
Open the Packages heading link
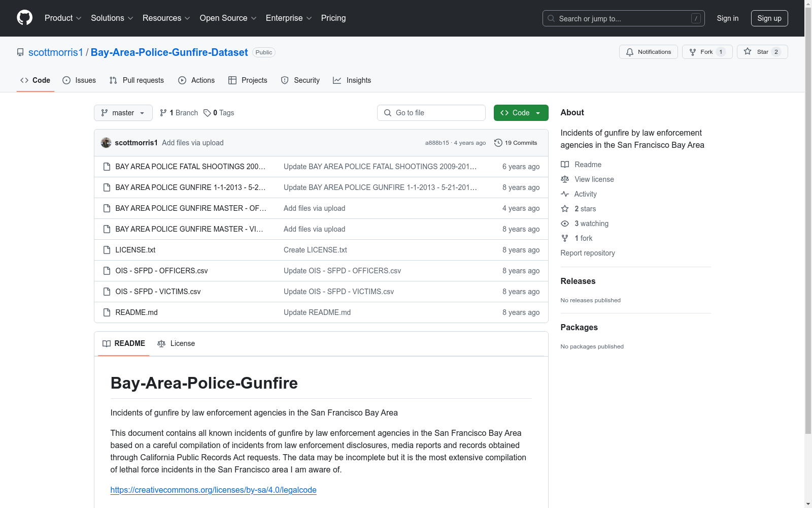tap(579, 327)
